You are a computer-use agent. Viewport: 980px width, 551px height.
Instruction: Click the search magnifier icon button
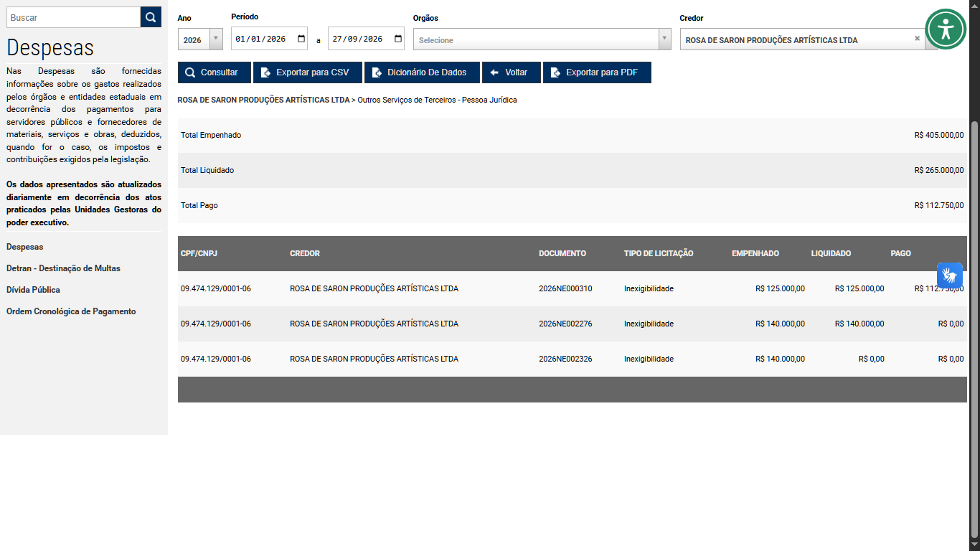pyautogui.click(x=151, y=17)
